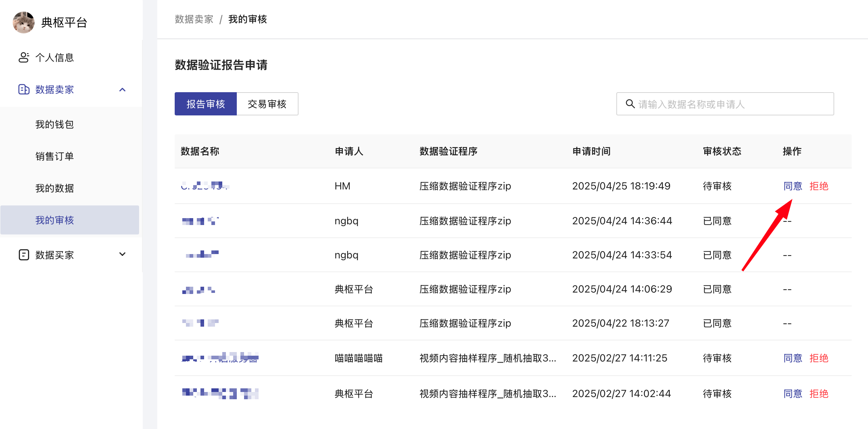Click 数据买家 menu label

tap(54, 255)
